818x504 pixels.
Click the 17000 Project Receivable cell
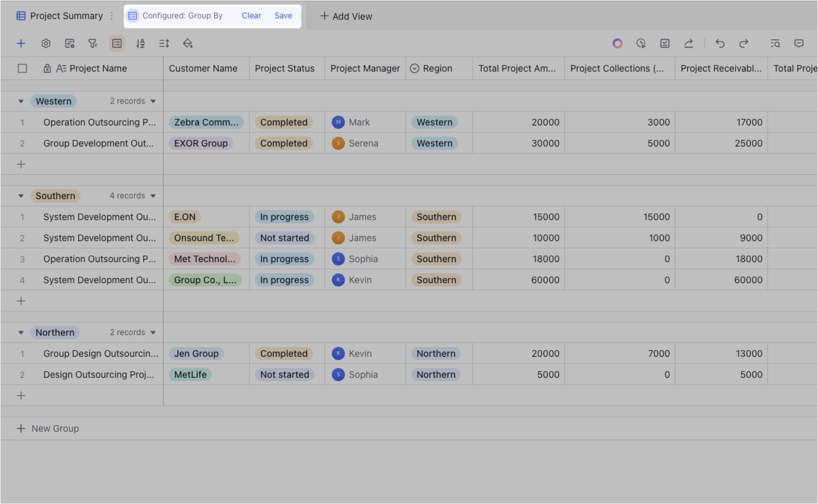click(721, 122)
